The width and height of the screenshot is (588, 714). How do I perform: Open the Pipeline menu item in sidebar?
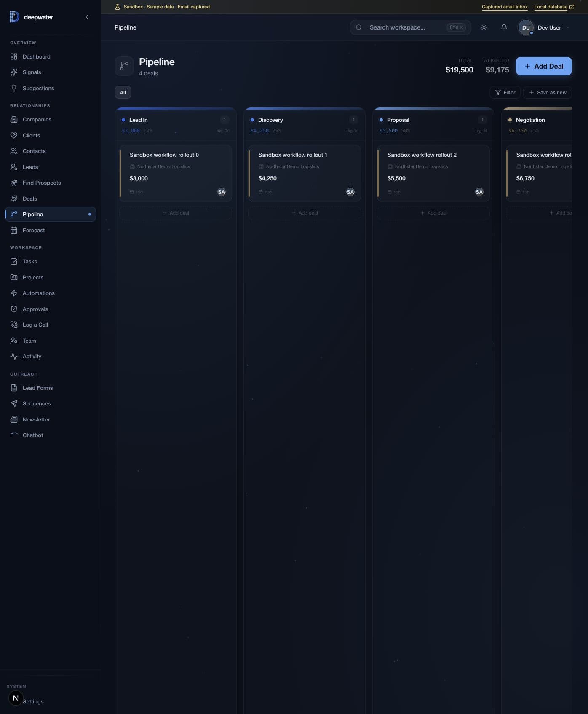click(51, 214)
